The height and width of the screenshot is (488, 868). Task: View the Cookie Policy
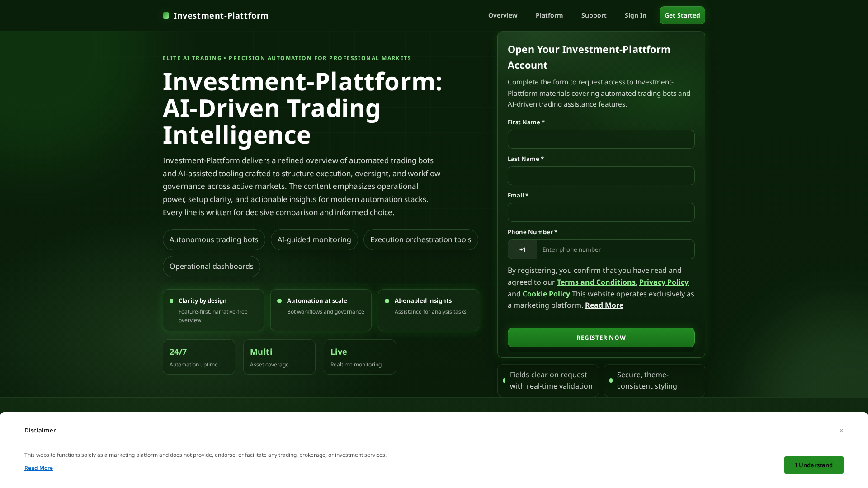(546, 294)
